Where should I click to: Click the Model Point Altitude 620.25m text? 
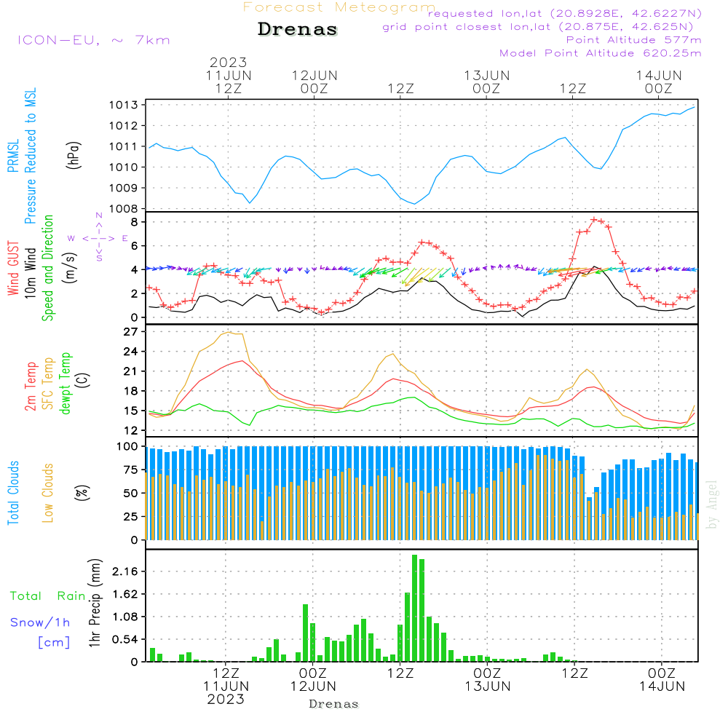coord(600,53)
